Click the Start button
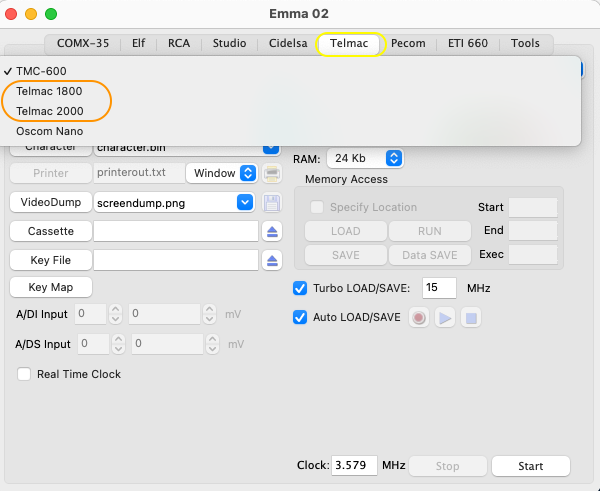The height and width of the screenshot is (491, 600). coord(531,466)
